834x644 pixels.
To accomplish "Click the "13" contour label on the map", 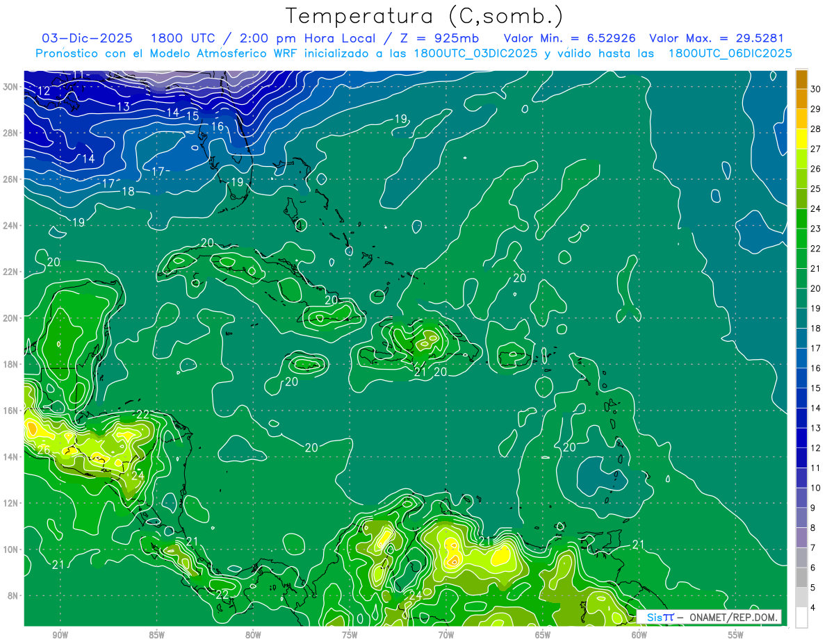I will coord(123,106).
